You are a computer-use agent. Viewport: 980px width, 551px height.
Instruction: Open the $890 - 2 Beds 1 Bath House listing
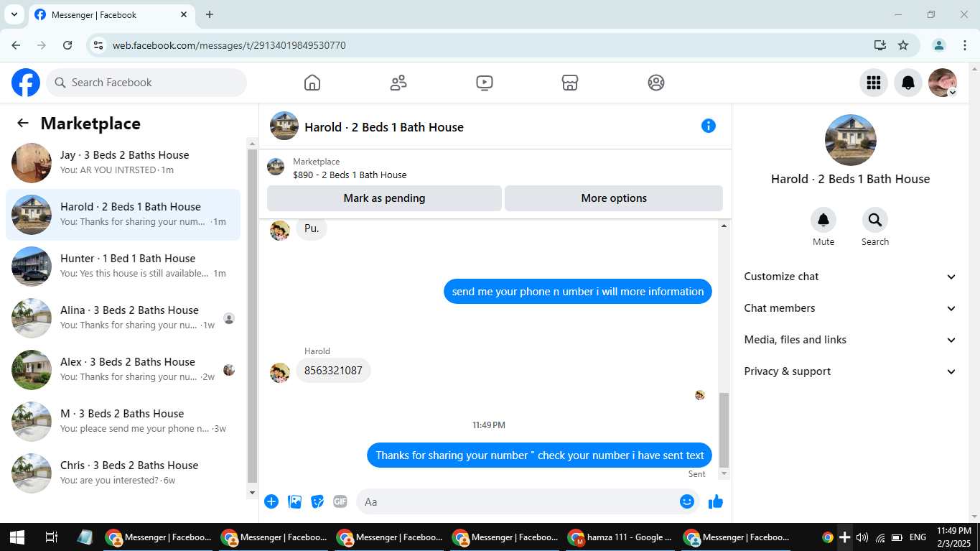coord(350,168)
